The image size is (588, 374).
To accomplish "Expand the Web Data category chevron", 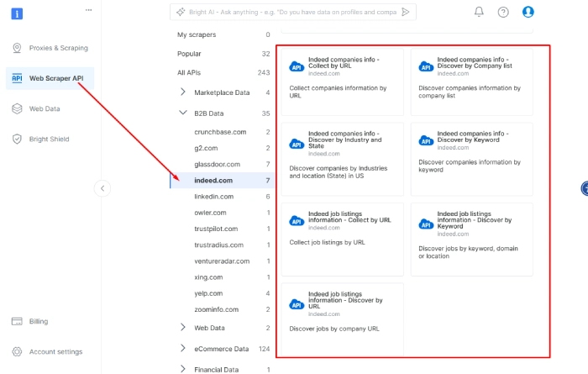I will [182, 328].
